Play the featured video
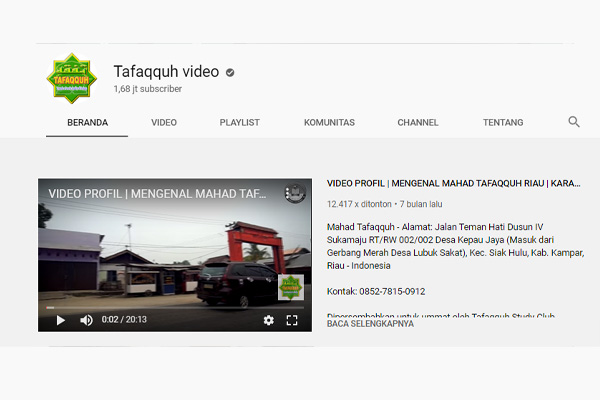The width and height of the screenshot is (600, 400). tap(60, 320)
